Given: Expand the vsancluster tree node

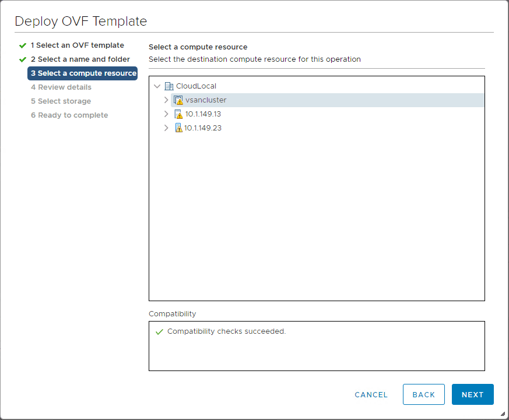Looking at the screenshot, I should click(x=166, y=100).
